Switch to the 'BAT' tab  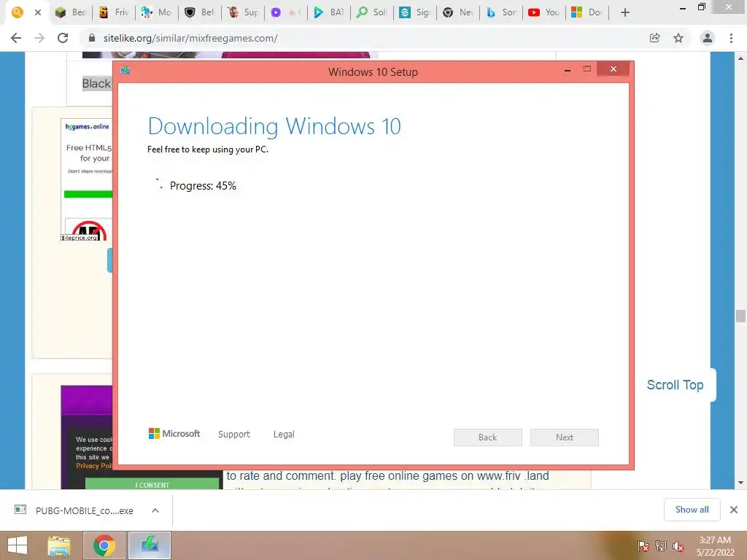coord(329,12)
